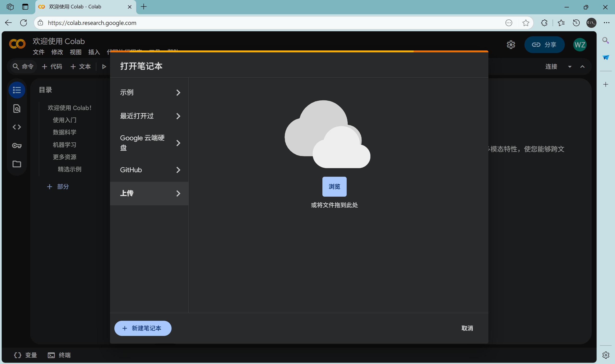615x364 pixels.
Task: Click the Colab settings gear icon
Action: click(511, 45)
